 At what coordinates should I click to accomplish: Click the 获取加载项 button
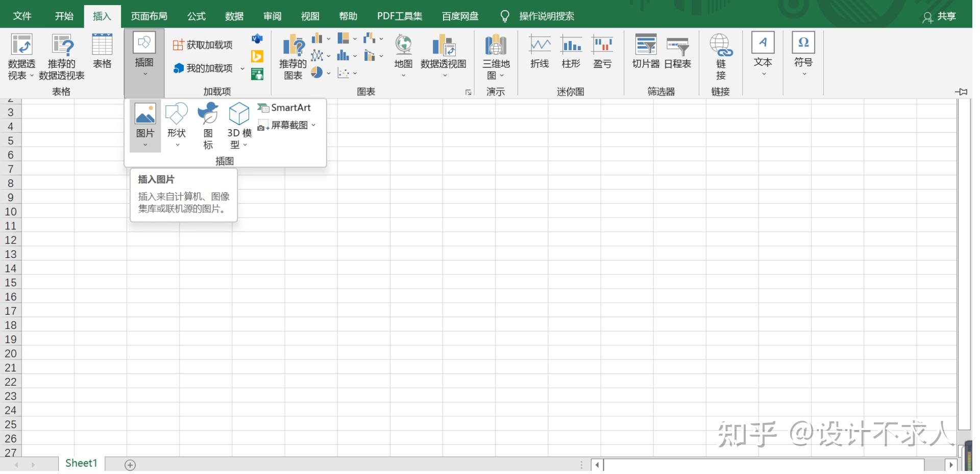(x=203, y=45)
